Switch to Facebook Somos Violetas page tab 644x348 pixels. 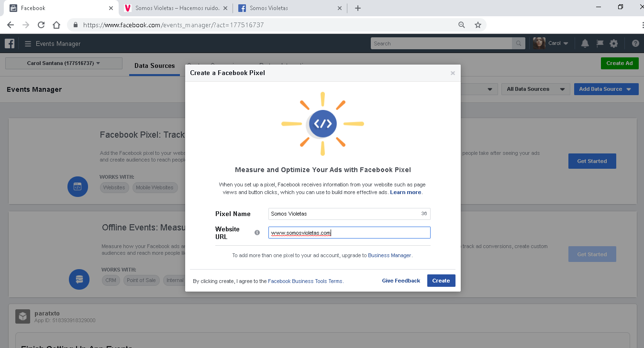(x=290, y=8)
